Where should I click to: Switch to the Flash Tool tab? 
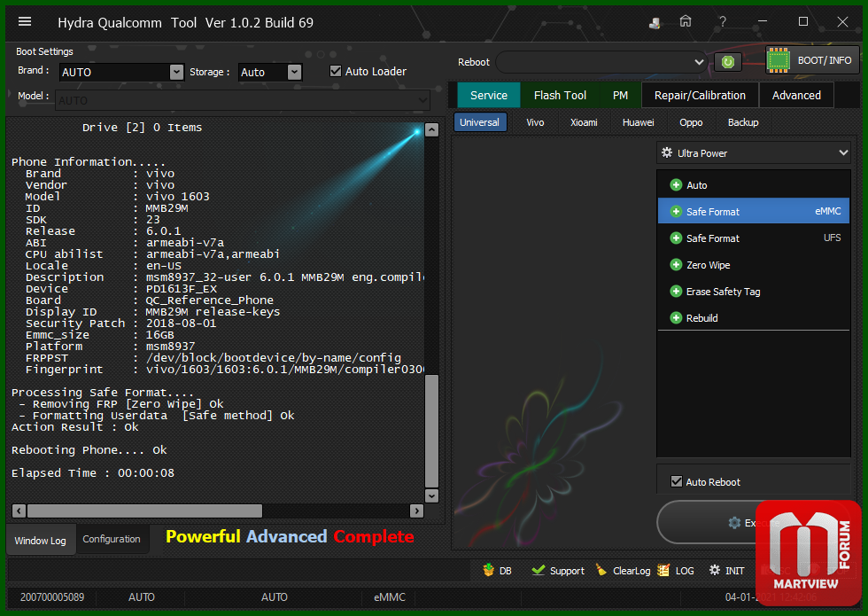(560, 96)
